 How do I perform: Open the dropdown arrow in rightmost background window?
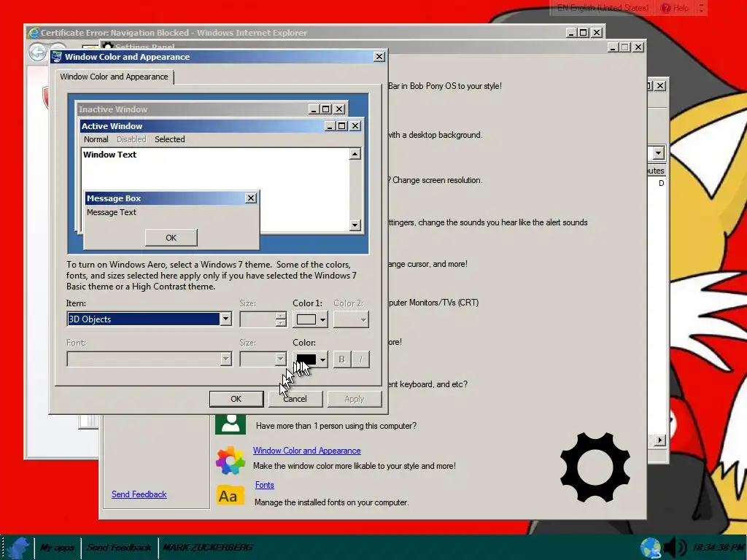click(x=659, y=153)
